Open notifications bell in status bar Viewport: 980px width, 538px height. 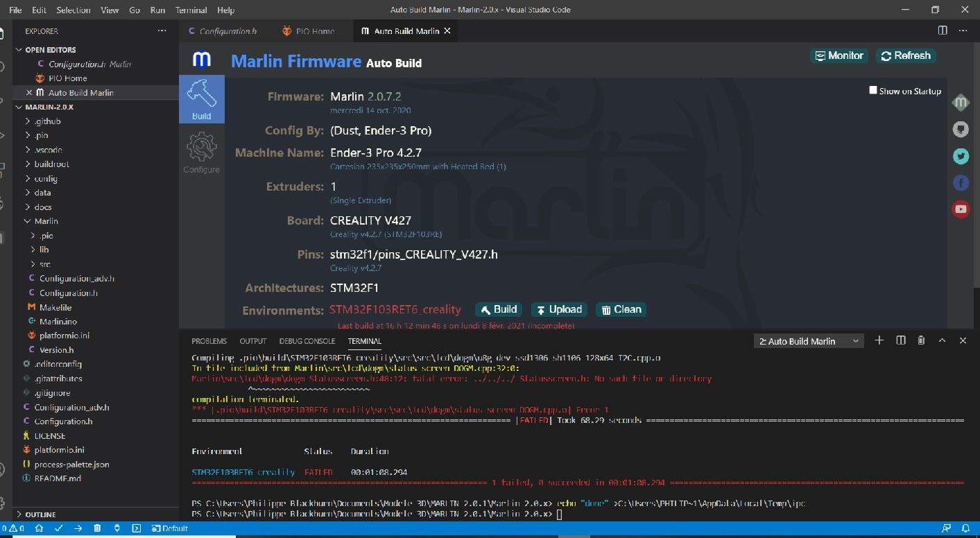965,528
